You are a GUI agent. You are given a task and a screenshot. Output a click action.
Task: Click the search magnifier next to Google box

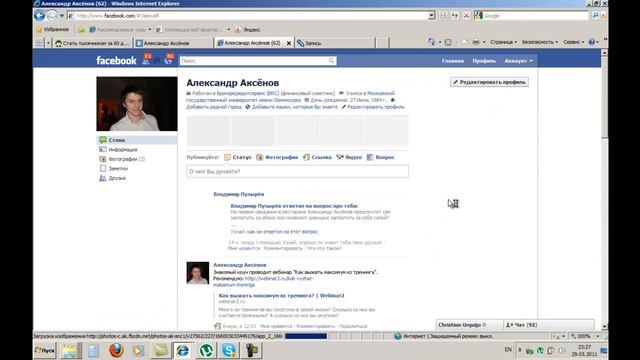tap(595, 16)
